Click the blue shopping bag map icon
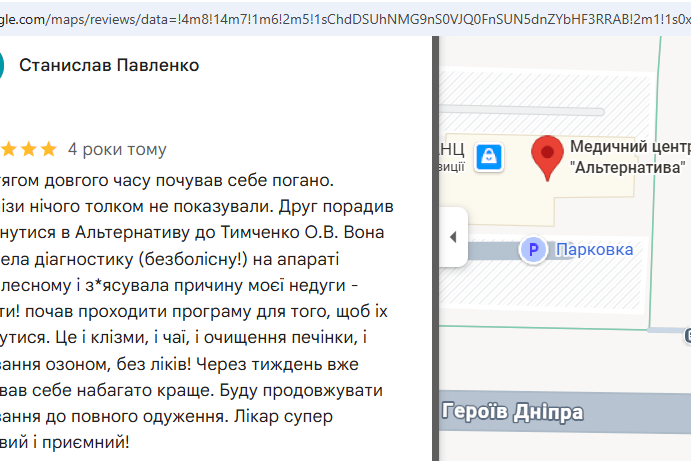The image size is (691, 461). pyautogui.click(x=489, y=157)
